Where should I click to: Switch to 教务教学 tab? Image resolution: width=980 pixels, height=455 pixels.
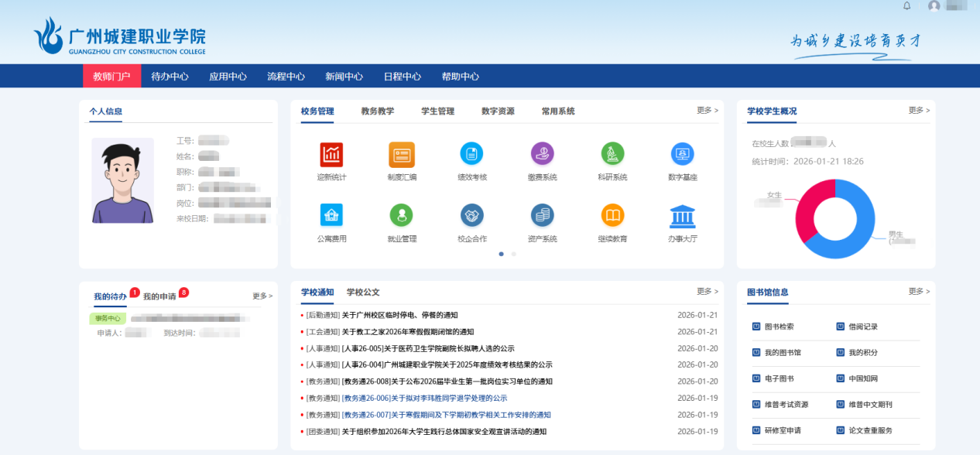(377, 111)
